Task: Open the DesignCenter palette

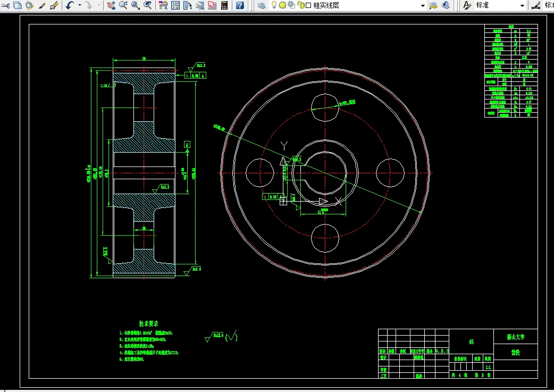Action: [175, 5]
